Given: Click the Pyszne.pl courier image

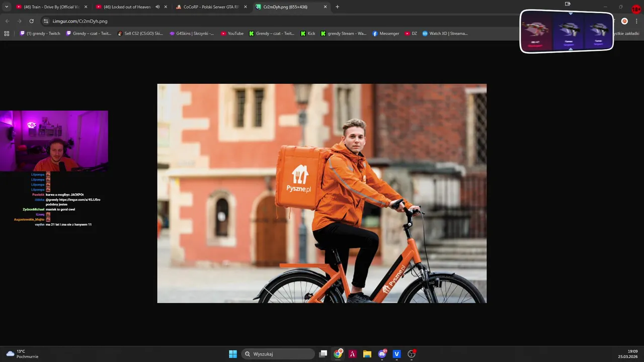Looking at the screenshot, I should tap(322, 194).
